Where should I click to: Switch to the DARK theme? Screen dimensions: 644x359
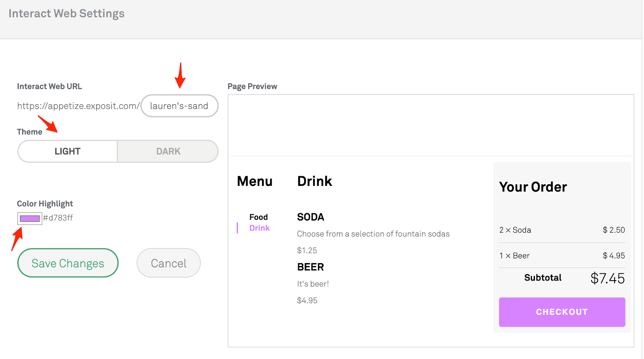tap(168, 151)
